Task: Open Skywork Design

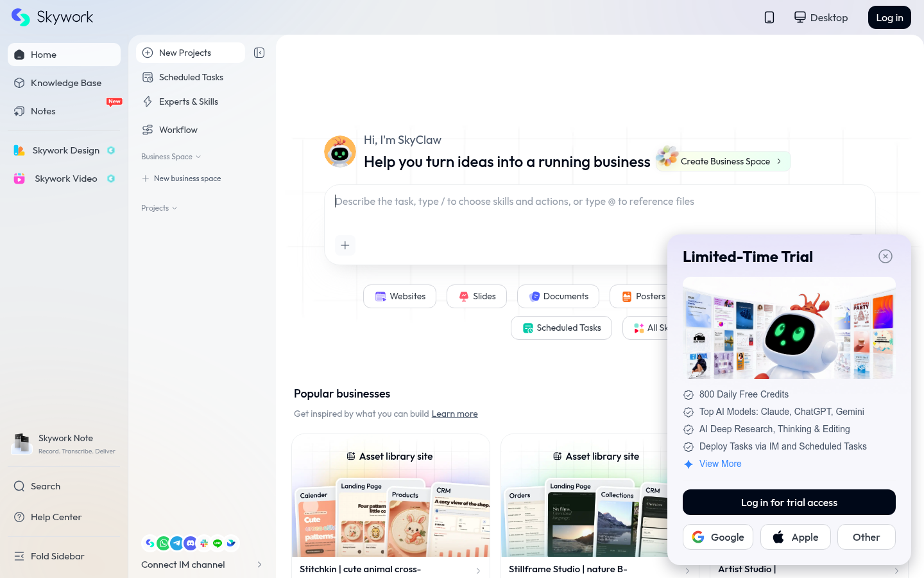Action: click(64, 150)
